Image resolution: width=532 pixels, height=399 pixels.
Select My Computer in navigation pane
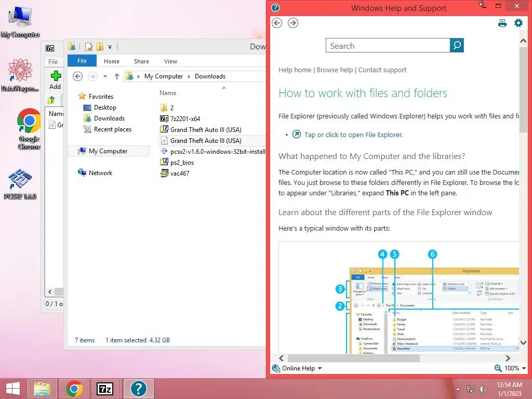coord(108,151)
